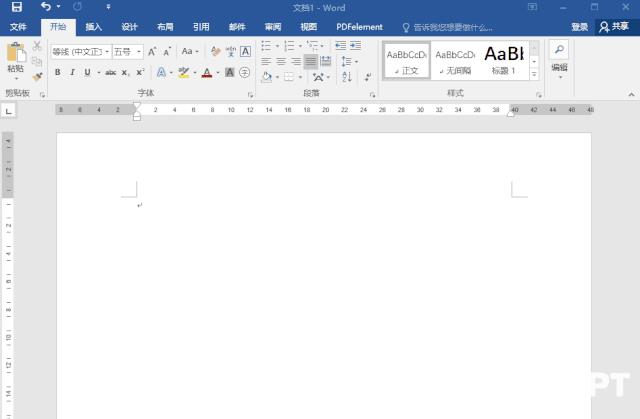Select Align Left paragraph icon
The height and width of the screenshot is (419, 640).
click(x=266, y=62)
